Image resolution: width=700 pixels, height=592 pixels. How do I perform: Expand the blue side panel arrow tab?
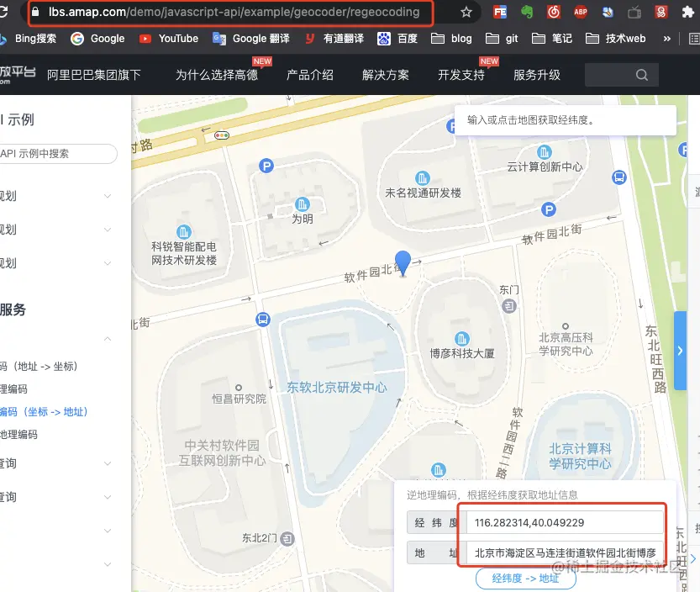pos(680,351)
